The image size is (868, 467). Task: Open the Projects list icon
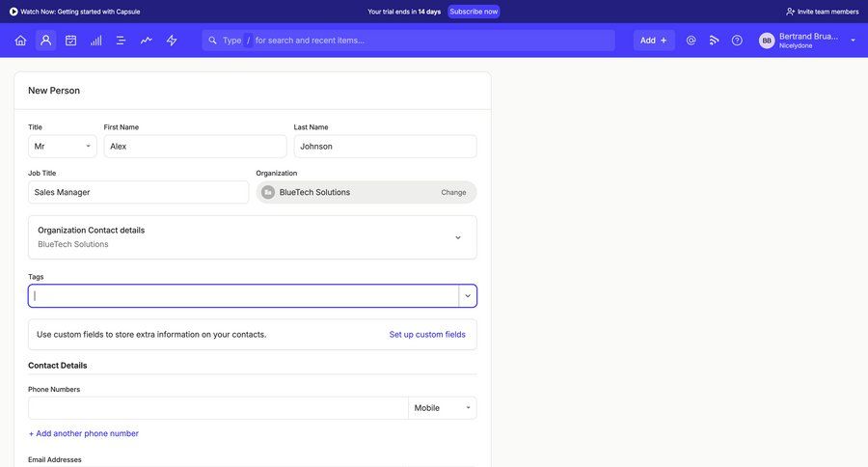(121, 41)
